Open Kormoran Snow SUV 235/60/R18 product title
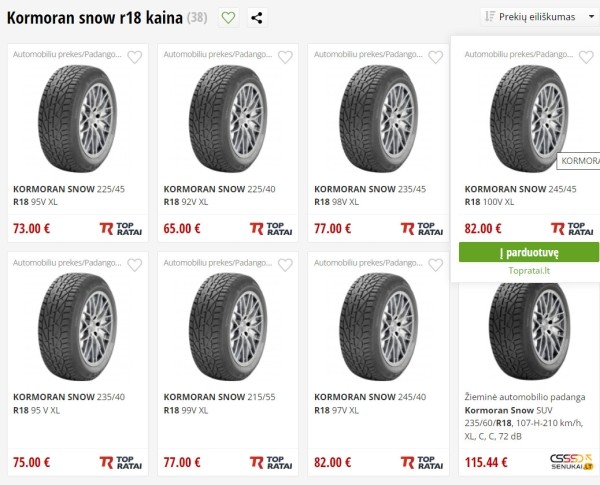The height and width of the screenshot is (485, 600). pyautogui.click(x=528, y=416)
